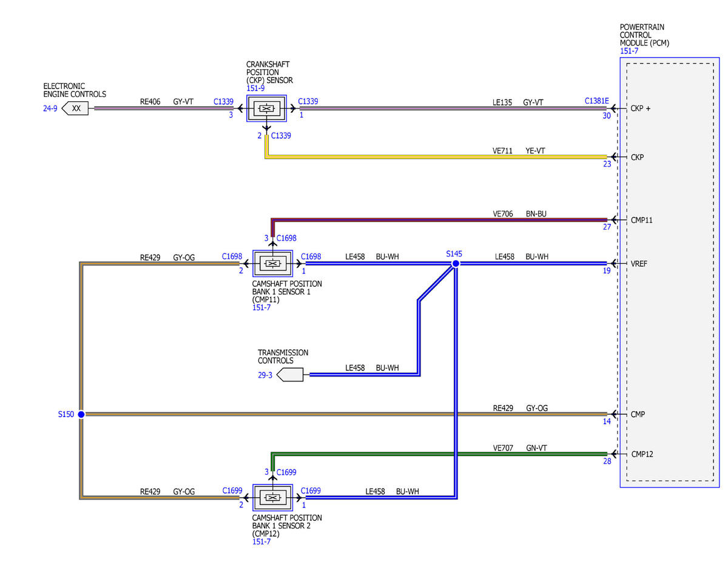The height and width of the screenshot is (562, 728).
Task: Select the LE135 GY-VT wire label
Action: pos(518,103)
